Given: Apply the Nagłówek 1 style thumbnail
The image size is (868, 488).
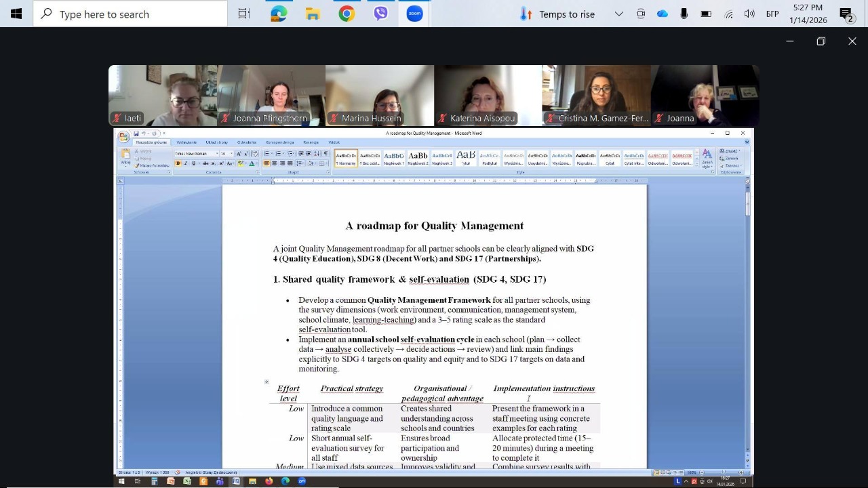Looking at the screenshot, I should [x=394, y=158].
